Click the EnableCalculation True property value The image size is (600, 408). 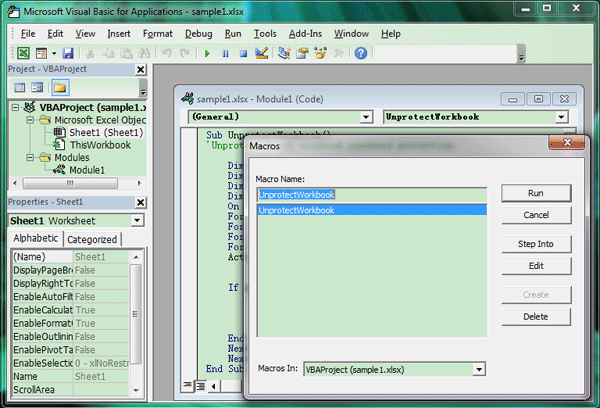[x=101, y=310]
